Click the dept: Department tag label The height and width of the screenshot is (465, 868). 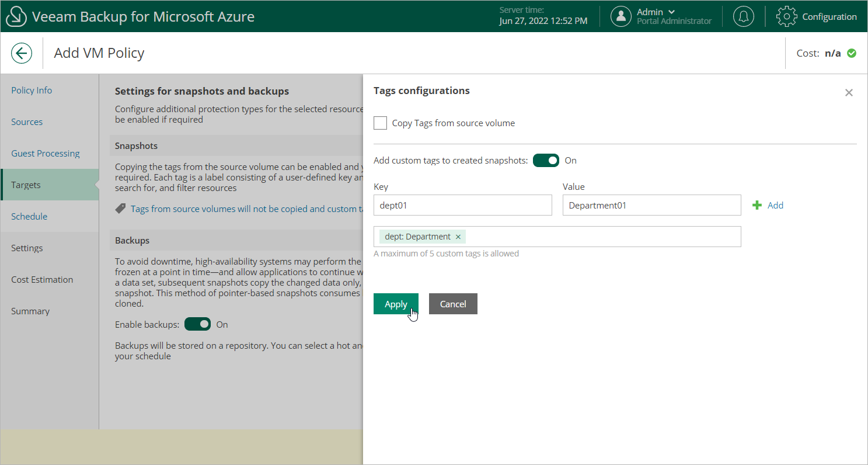(x=418, y=237)
